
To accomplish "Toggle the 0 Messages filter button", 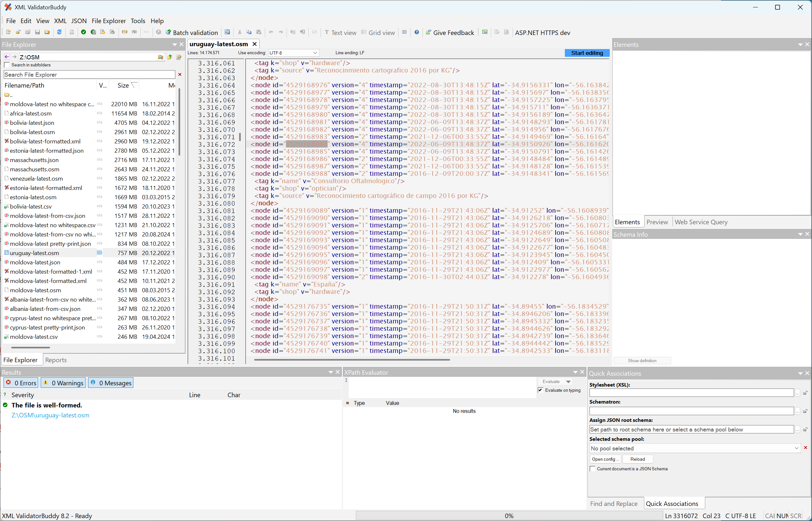I will click(111, 383).
